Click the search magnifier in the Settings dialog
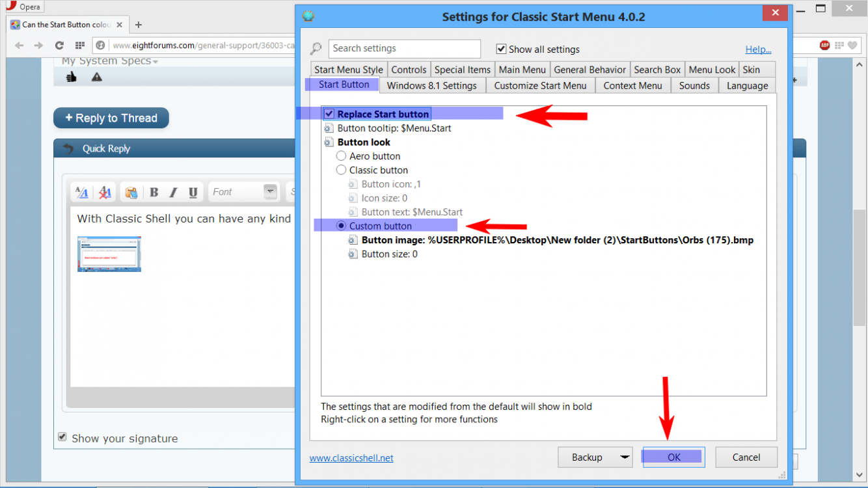 pyautogui.click(x=316, y=49)
